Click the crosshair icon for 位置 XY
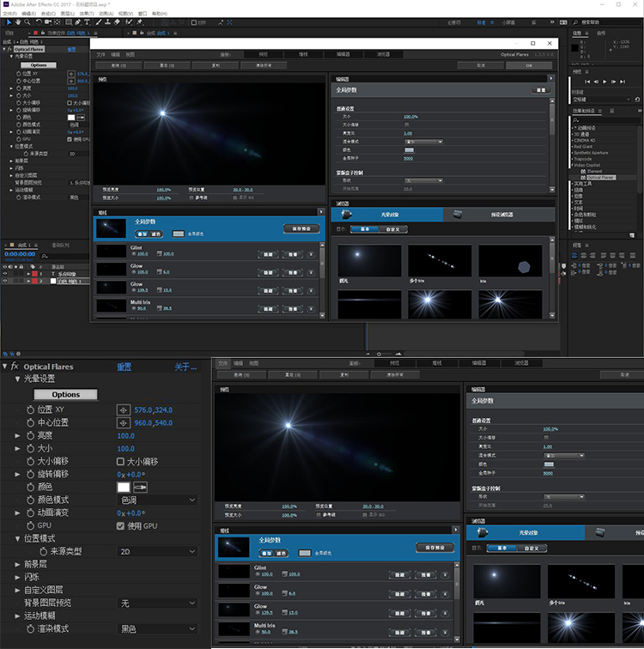This screenshot has height=649, width=644. [x=123, y=410]
